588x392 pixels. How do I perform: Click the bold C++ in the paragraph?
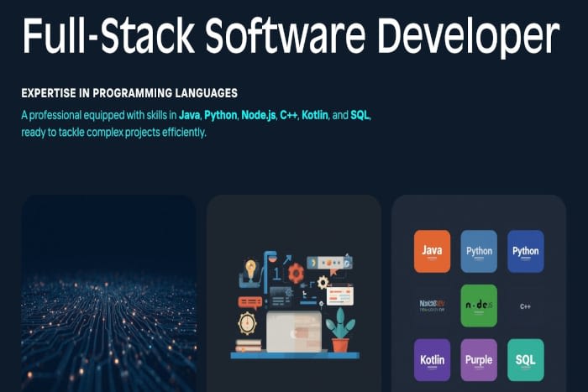(x=288, y=115)
